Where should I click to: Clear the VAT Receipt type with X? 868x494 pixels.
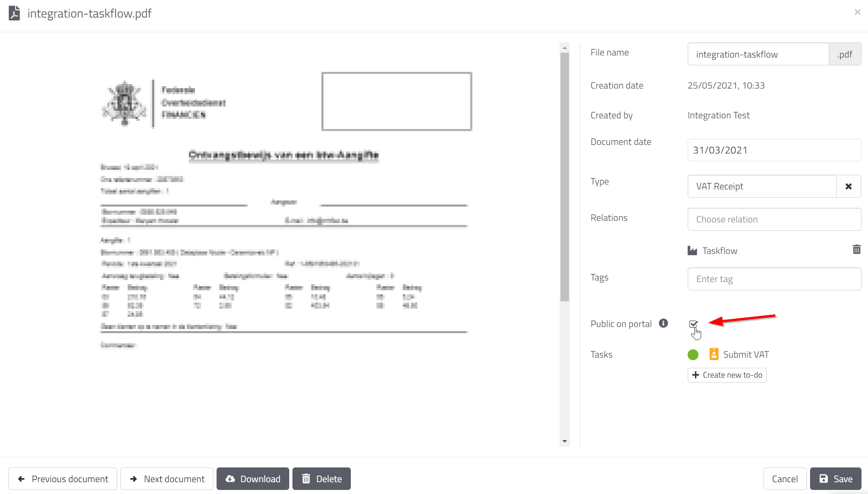tap(848, 186)
